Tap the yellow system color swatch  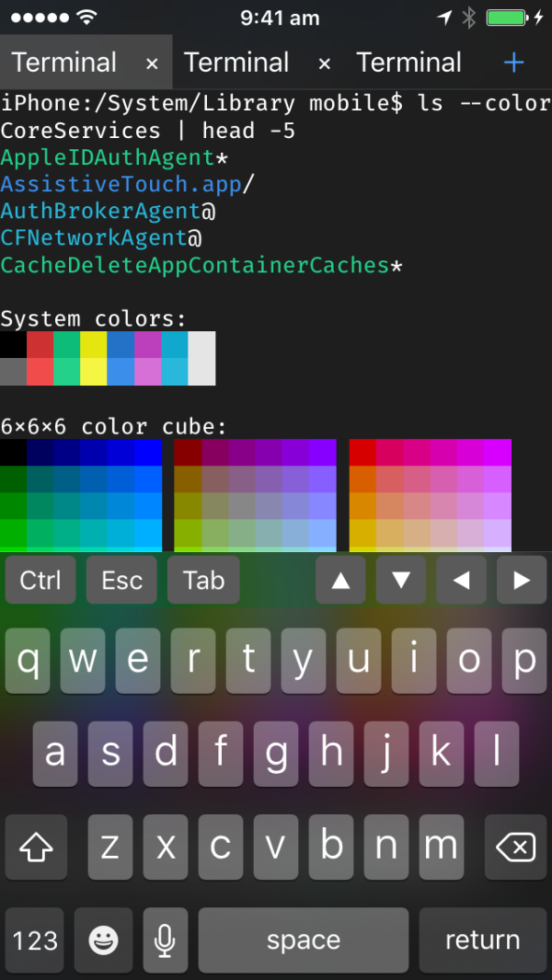coord(94,345)
